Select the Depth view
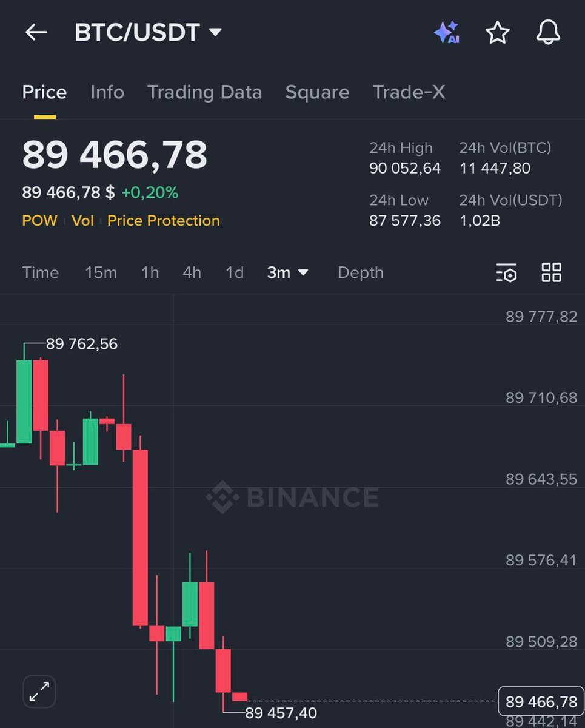 [x=360, y=273]
